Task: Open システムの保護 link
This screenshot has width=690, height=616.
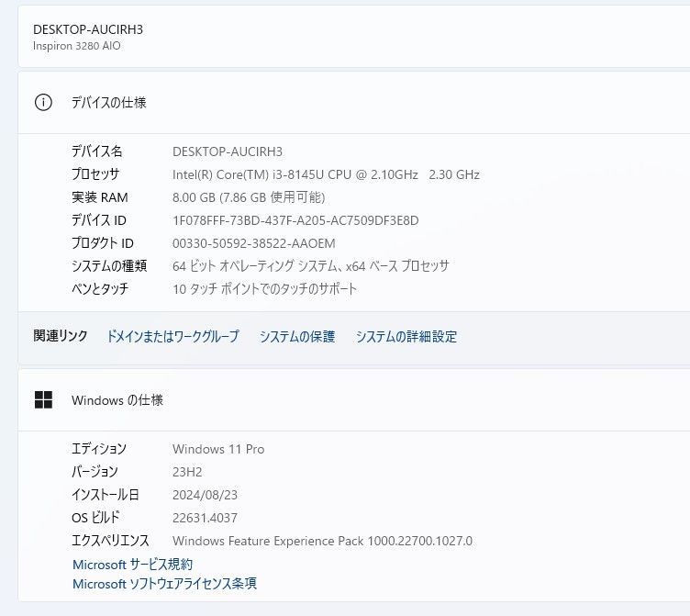Action: 297,336
